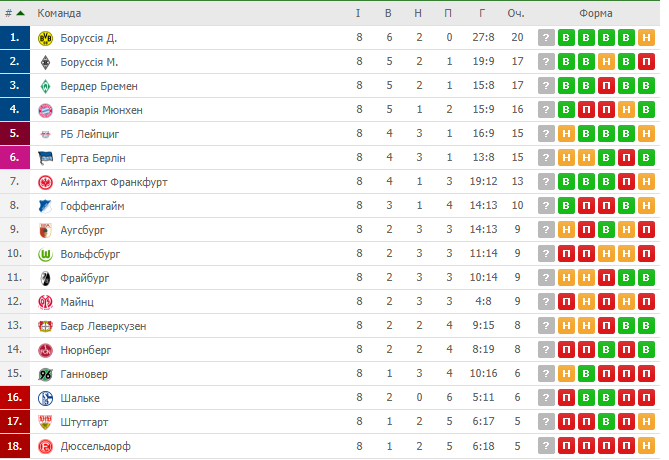Click position badge 6 for Герта Берлін
The width and height of the screenshot is (669, 460).
14,158
